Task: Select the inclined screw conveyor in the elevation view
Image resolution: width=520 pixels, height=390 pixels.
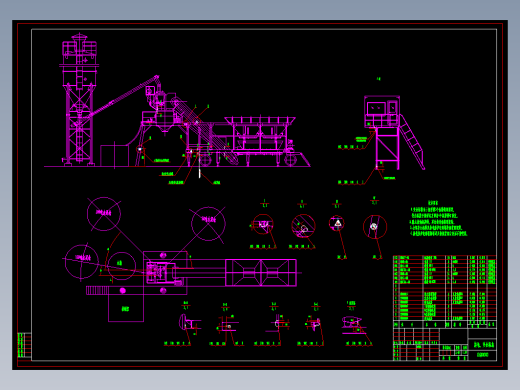Action: 125,96
